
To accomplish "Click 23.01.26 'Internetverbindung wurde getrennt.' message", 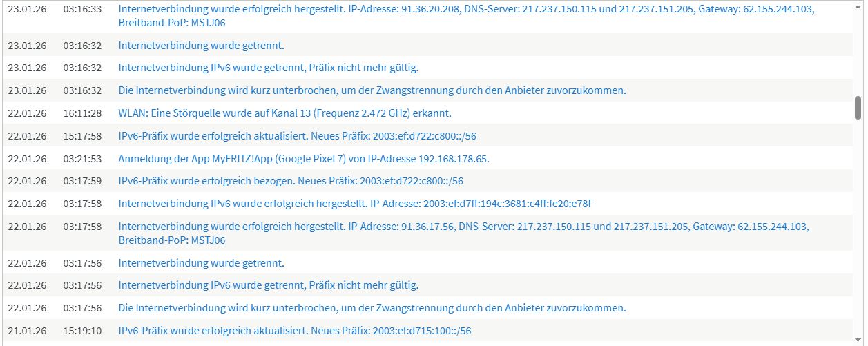I will coord(201,46).
